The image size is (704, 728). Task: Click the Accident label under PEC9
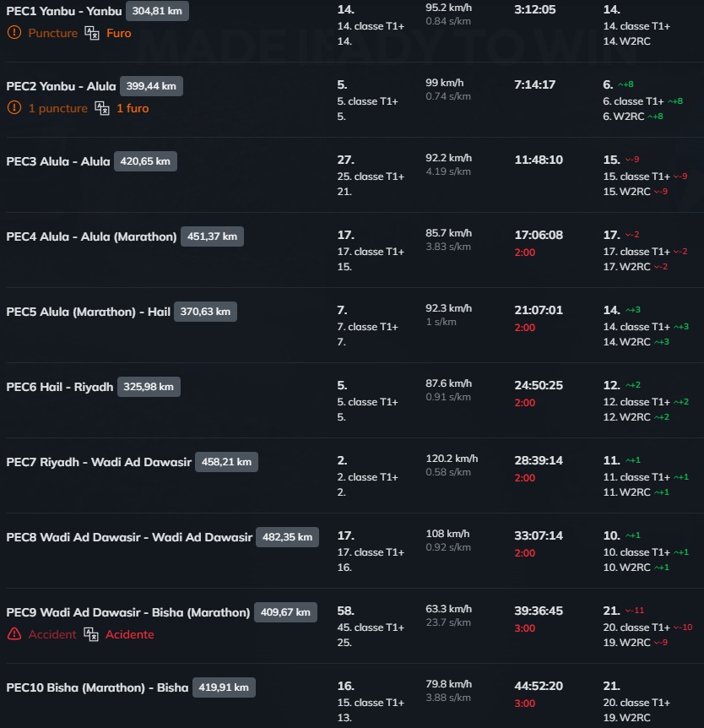(52, 634)
